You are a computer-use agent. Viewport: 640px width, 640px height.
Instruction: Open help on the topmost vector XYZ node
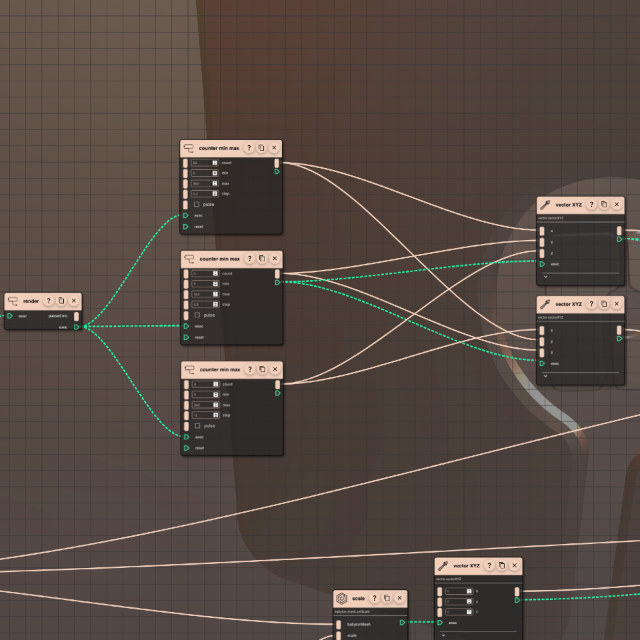[x=591, y=204]
